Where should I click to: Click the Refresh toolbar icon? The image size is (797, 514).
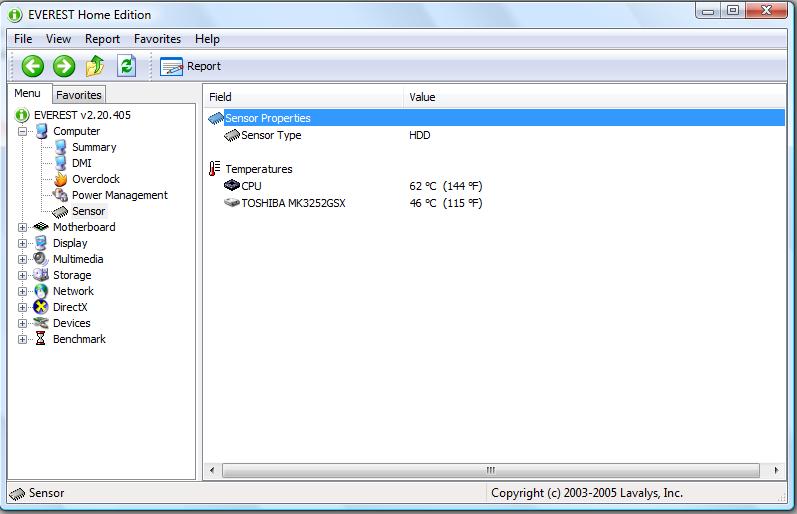click(127, 66)
